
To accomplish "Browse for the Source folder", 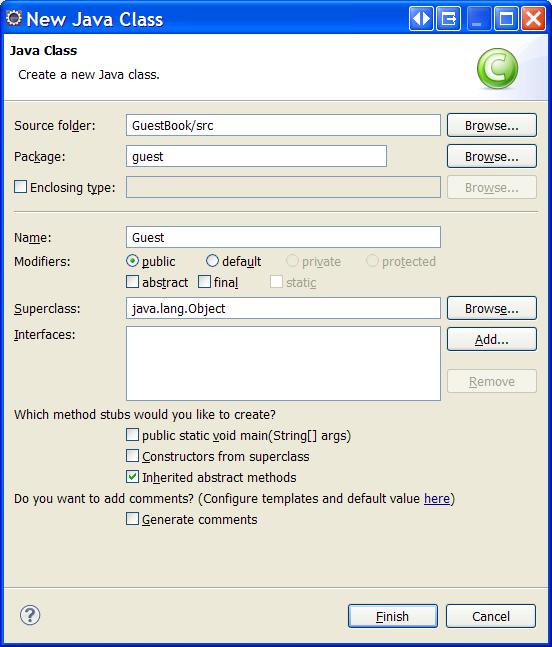I will [492, 125].
